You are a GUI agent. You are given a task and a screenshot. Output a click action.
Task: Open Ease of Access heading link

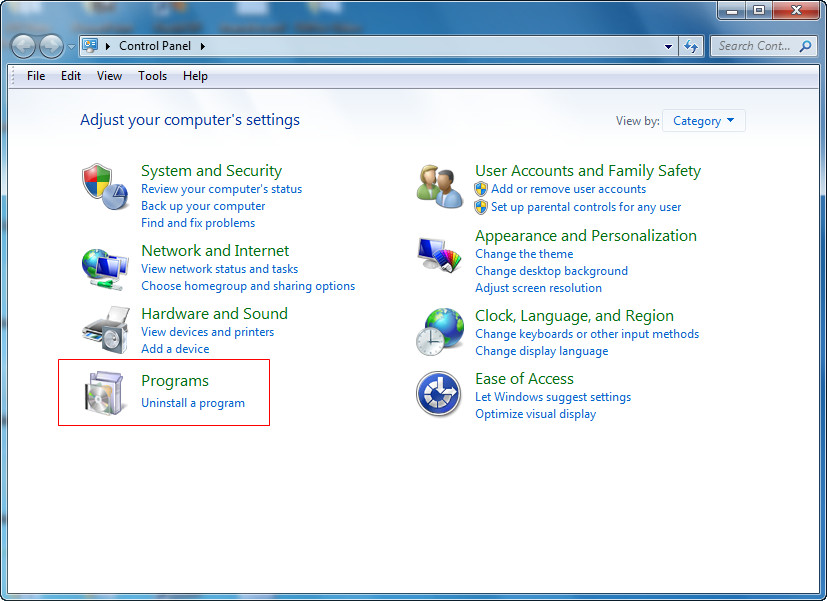pos(524,379)
